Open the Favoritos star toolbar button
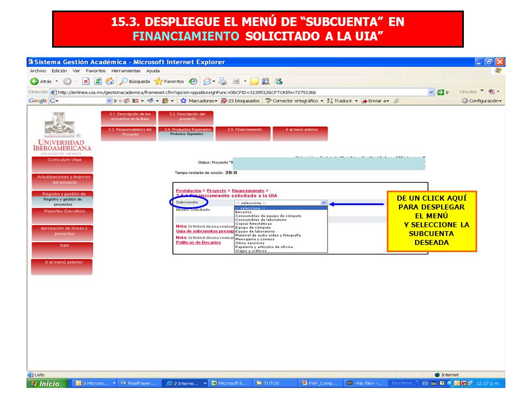 pyautogui.click(x=169, y=81)
